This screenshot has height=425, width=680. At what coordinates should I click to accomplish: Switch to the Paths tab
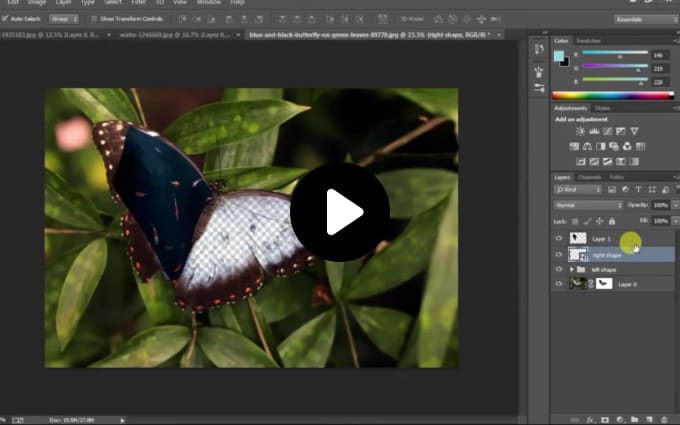point(616,177)
